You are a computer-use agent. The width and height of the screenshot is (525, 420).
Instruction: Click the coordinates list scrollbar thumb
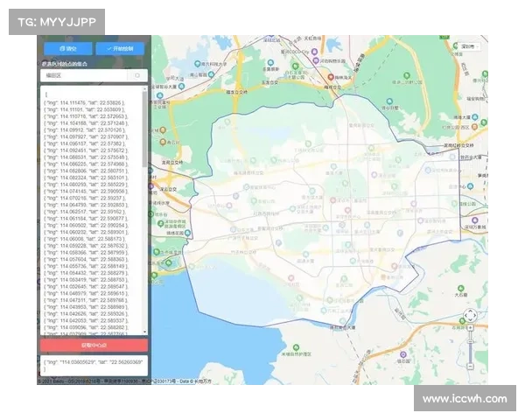click(145, 129)
